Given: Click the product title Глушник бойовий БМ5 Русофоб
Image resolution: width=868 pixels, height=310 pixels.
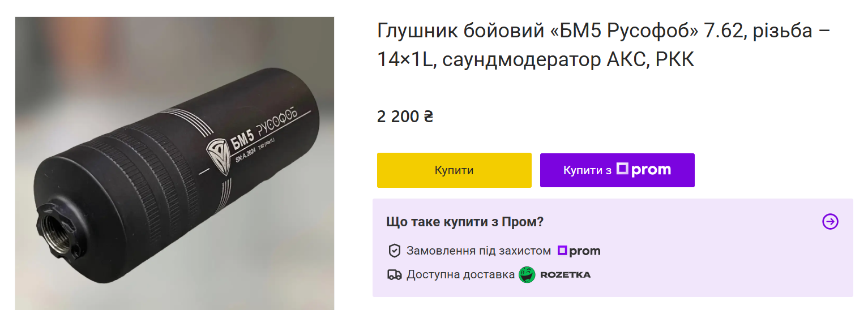Looking at the screenshot, I should [x=604, y=45].
